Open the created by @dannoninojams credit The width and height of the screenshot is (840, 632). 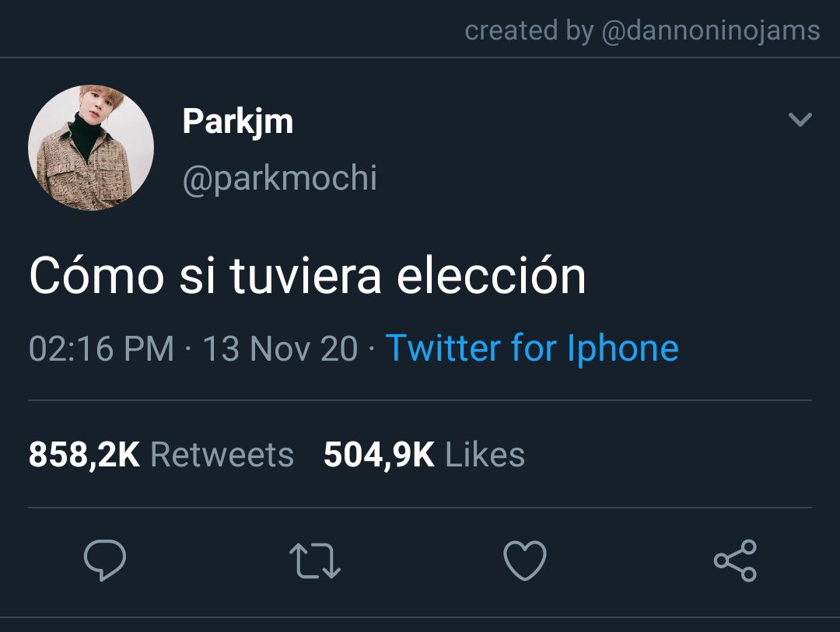pos(642,30)
